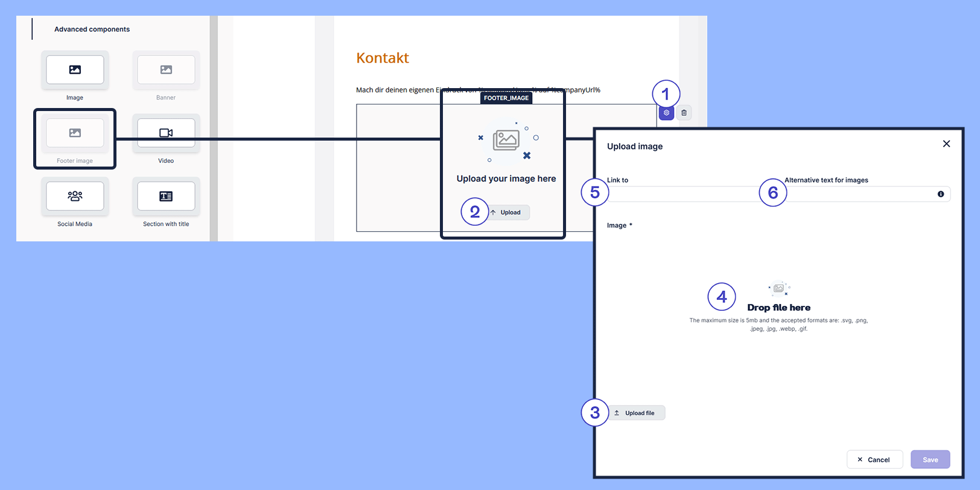Select the Image component icon
The image size is (980, 490).
pos(75,70)
